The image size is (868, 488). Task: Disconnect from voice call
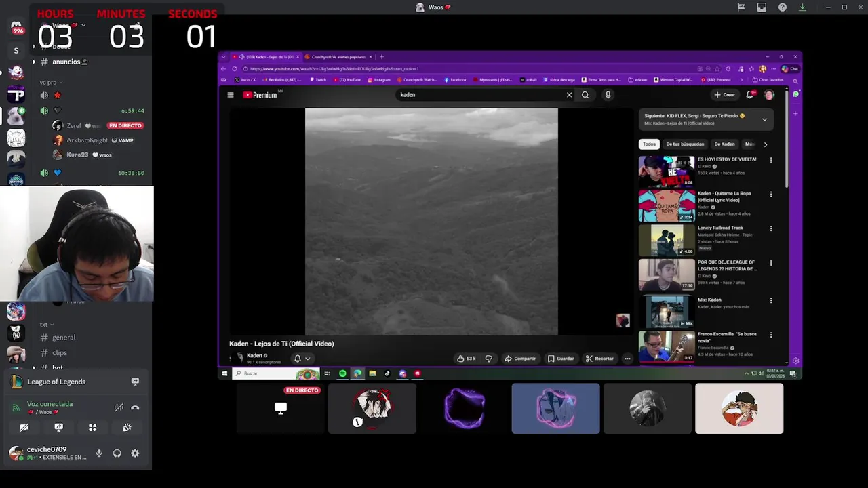135,407
